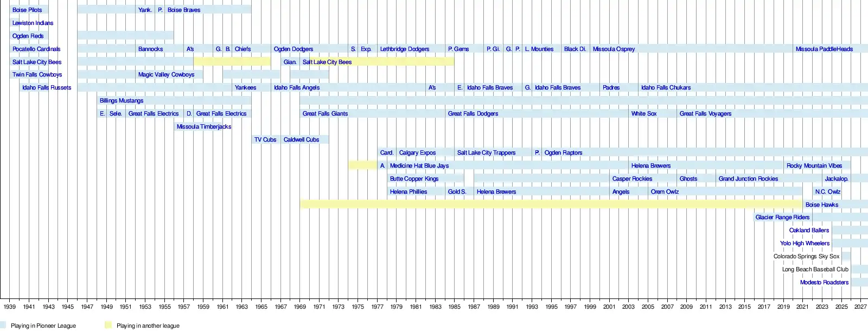Click the 1969 year marker on axis
Image resolution: width=868 pixels, height=331 pixels.
pyautogui.click(x=300, y=307)
